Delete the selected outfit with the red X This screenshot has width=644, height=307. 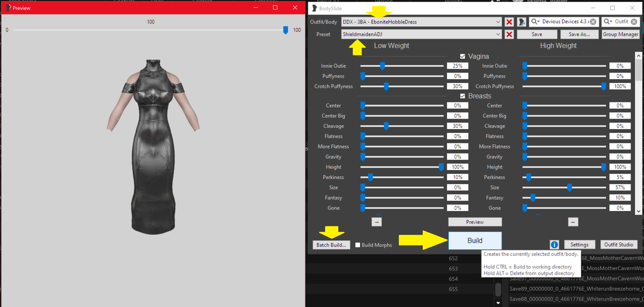pos(509,22)
